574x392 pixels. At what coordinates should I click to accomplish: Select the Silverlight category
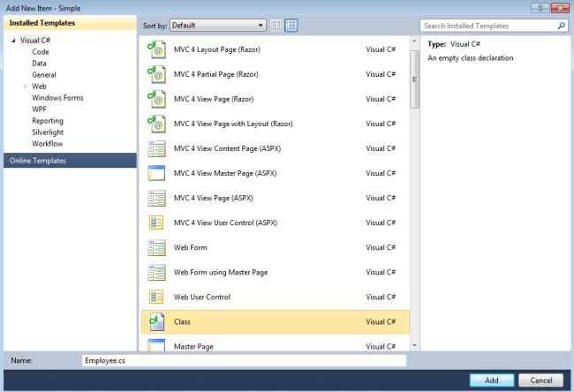48,132
